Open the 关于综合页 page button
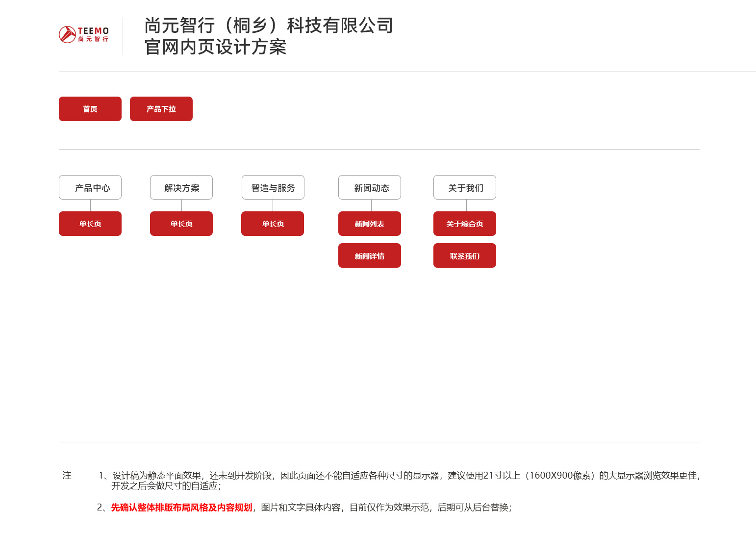Viewport: 756px width, 559px height. pos(465,224)
